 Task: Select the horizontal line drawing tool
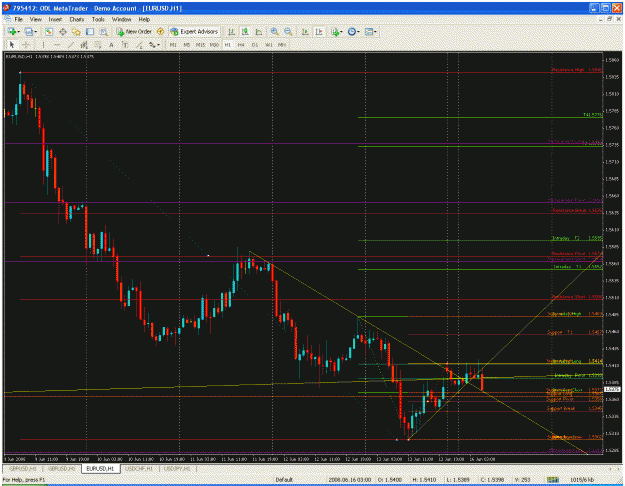pyautogui.click(x=57, y=45)
